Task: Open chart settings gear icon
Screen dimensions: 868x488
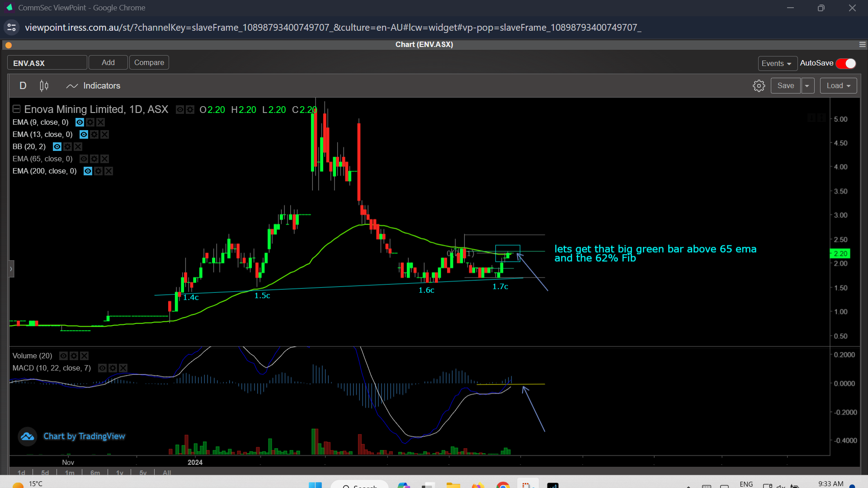Action: click(759, 86)
